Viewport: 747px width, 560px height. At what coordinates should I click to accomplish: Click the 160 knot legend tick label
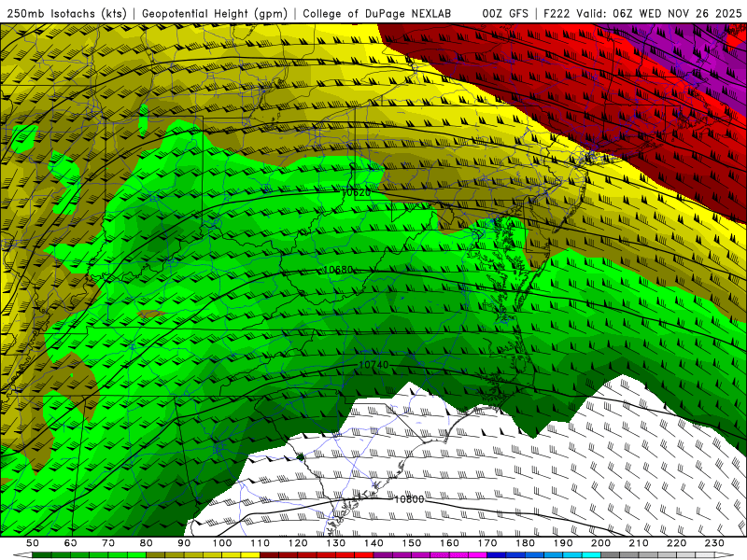[x=449, y=543]
